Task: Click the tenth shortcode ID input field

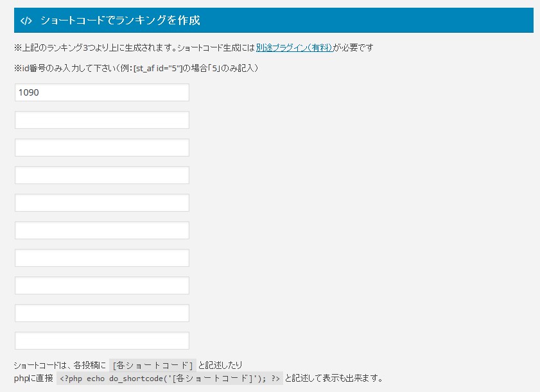Action: tap(102, 341)
